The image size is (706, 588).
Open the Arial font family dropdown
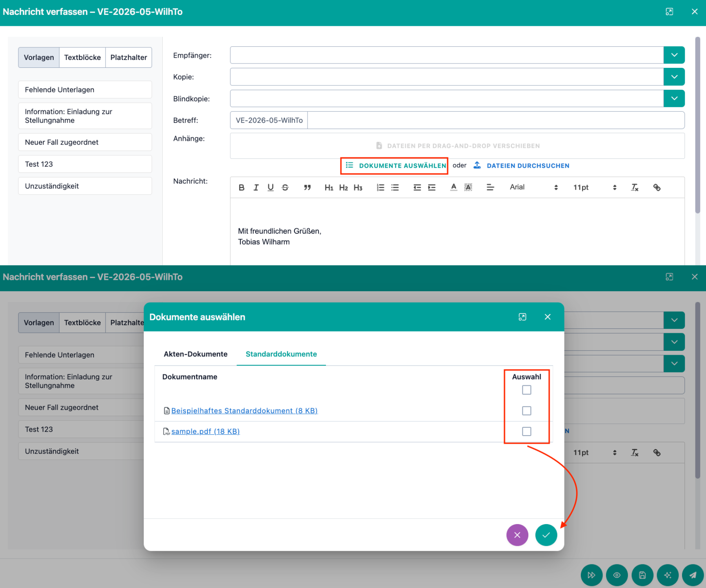coord(533,187)
